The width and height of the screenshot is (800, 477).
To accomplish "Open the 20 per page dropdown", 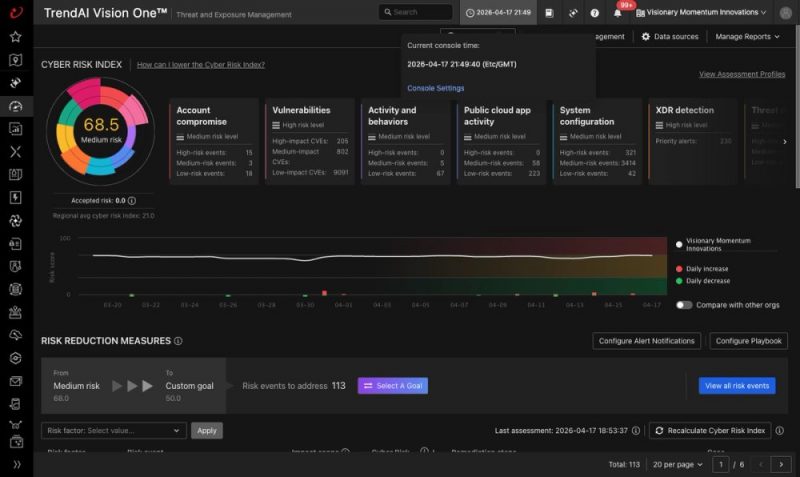I will (x=678, y=464).
